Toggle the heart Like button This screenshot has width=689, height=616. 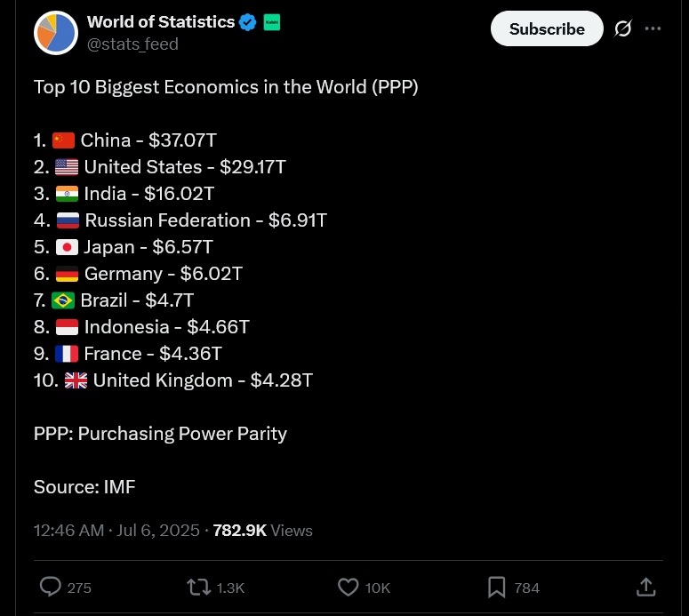pos(349,587)
